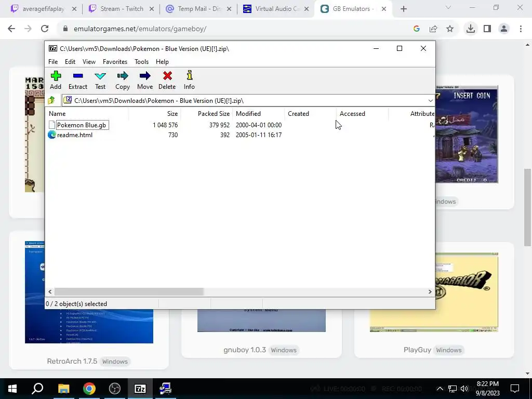The width and height of the screenshot is (532, 399).
Task: Click the 1 048 576 size value
Action: (x=165, y=125)
